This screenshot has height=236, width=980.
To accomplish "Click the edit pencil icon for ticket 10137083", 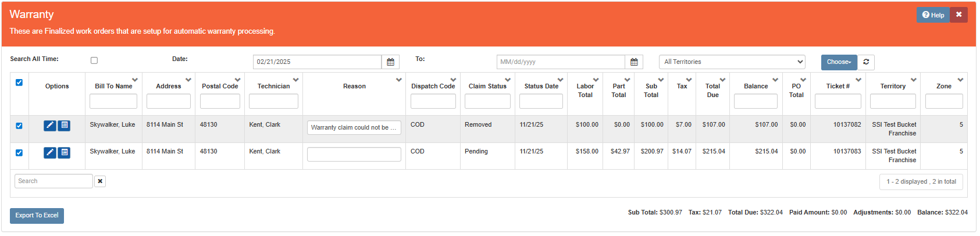I will pyautogui.click(x=50, y=152).
